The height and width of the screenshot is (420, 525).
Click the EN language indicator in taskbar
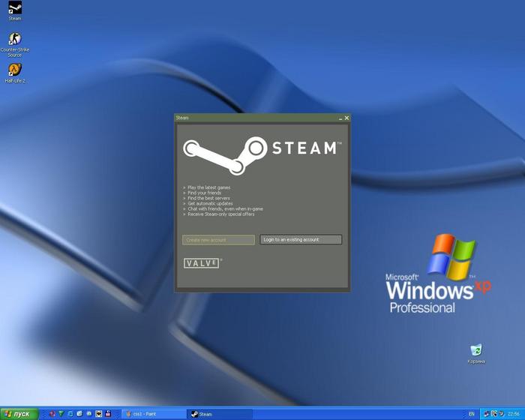[472, 414]
